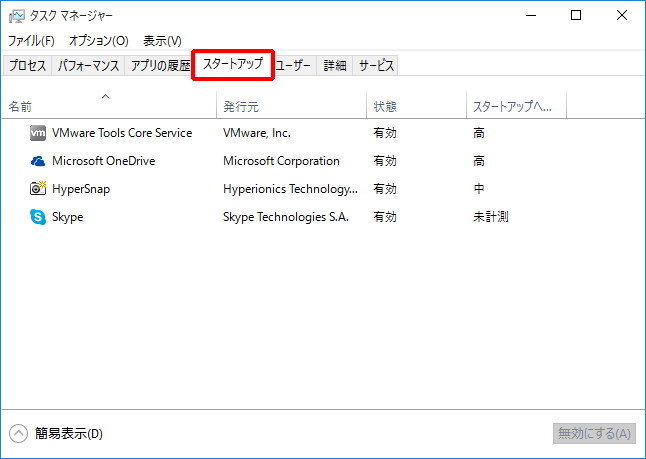
Task: Switch to the ユーザー tab
Action: click(294, 66)
